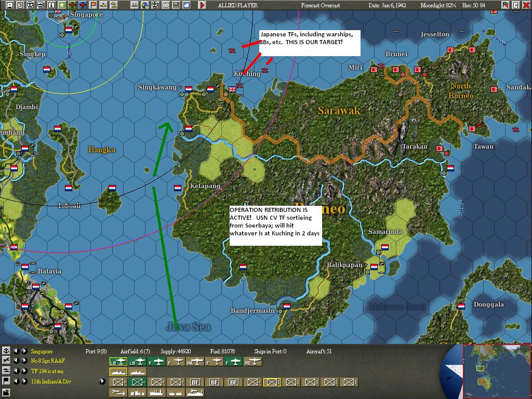Open 11th Indian/A Div unit details
Screen dimensions: 532x399
click(x=51, y=381)
